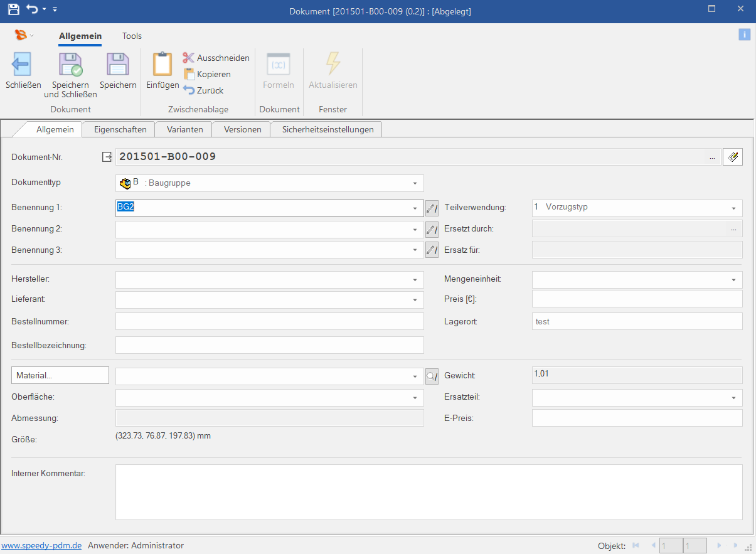Click into the Interner Kommentar text area
Screen dimensions: 756x554
(x=429, y=492)
